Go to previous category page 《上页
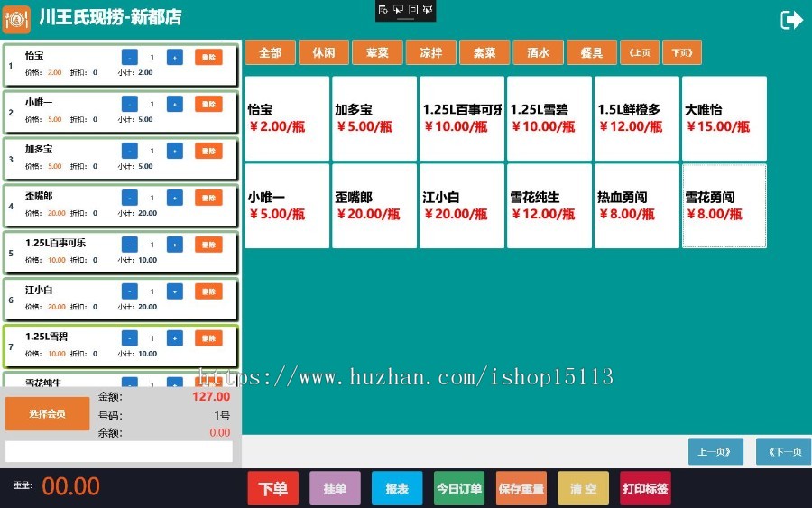This screenshot has width=812, height=508. coord(640,52)
